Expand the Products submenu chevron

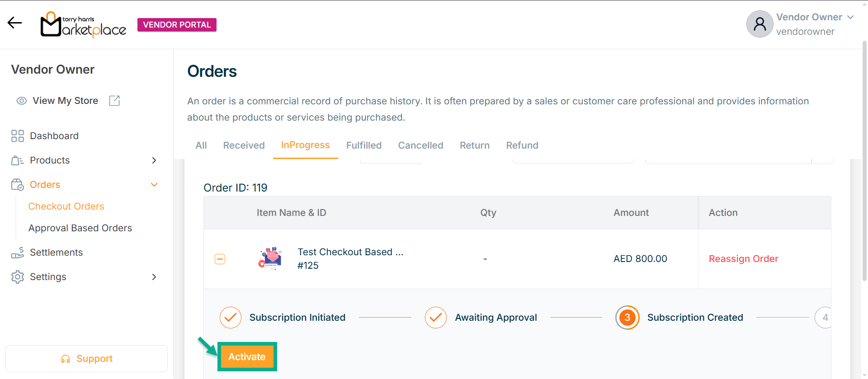(154, 160)
